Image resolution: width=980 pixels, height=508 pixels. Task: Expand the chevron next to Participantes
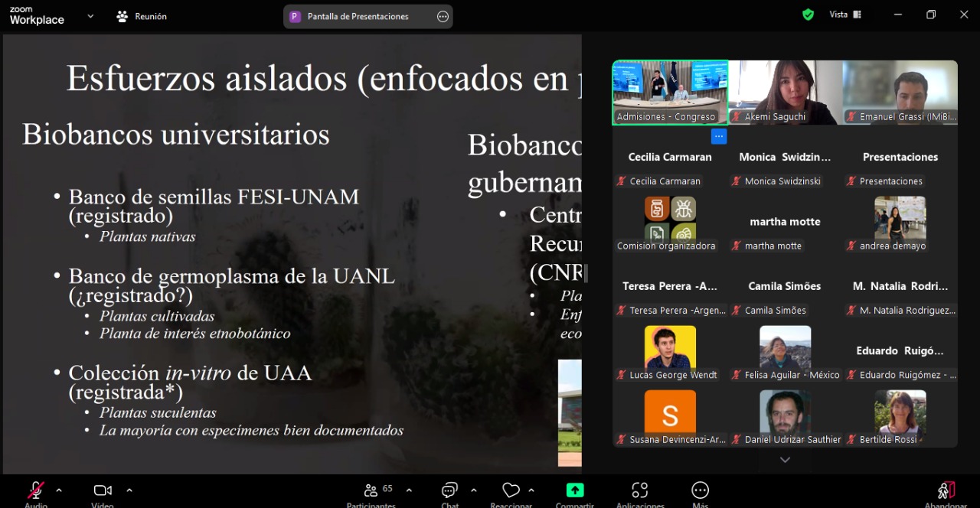coord(409,490)
